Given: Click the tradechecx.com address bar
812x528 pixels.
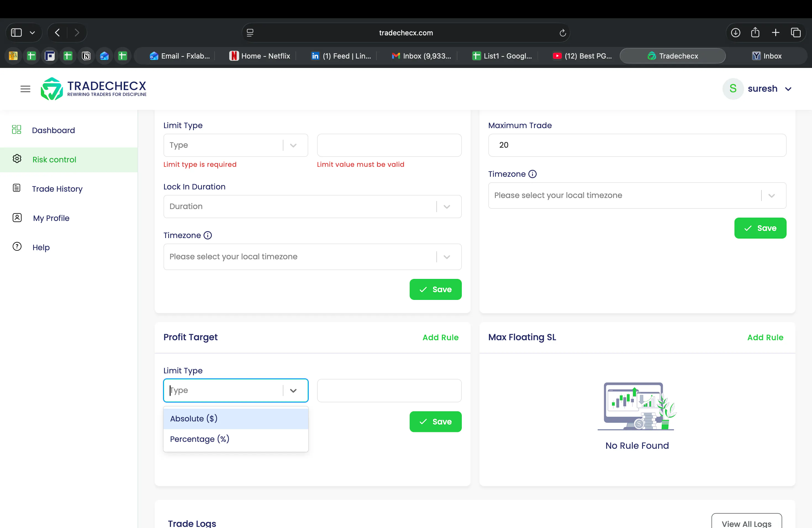Looking at the screenshot, I should click(406, 33).
